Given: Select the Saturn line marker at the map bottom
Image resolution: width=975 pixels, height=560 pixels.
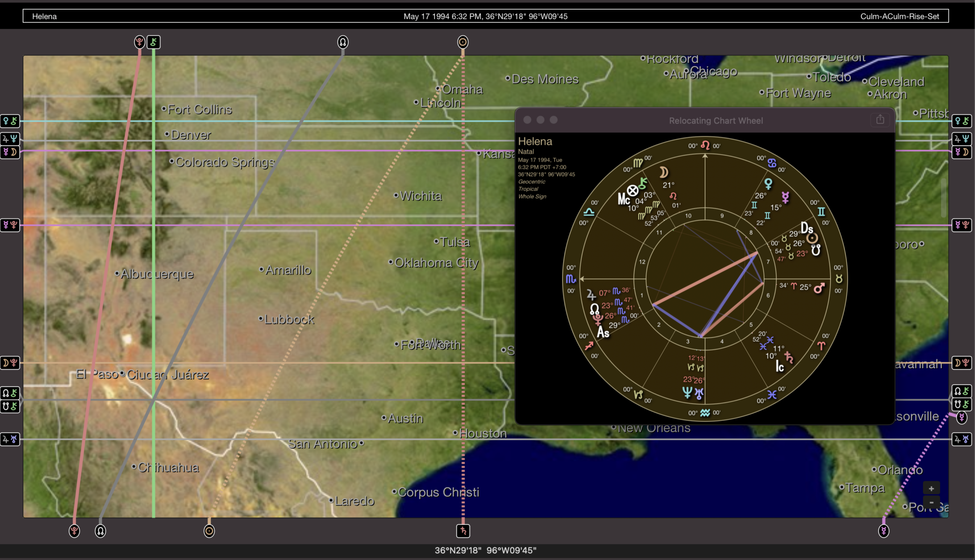Looking at the screenshot, I should pos(462,531).
